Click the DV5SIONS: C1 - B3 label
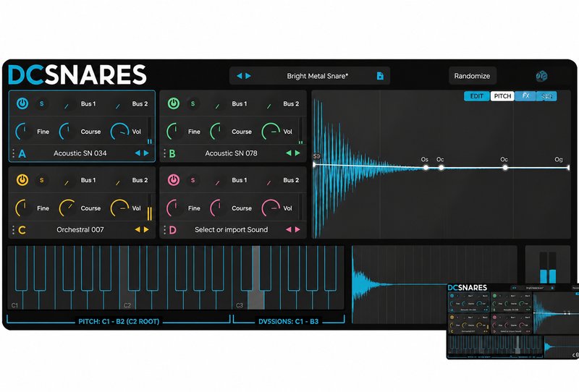579x392 pixels. pos(288,322)
